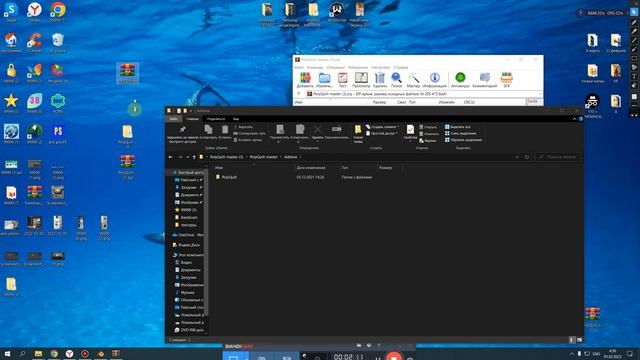Screen dimensions: 640x360
Task: Click Explorer search input field
Action: coord(558,157)
